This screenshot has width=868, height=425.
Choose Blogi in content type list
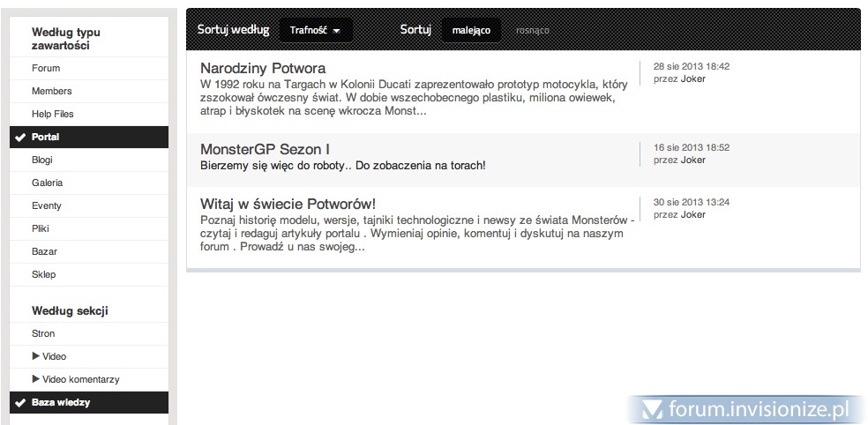[42, 160]
